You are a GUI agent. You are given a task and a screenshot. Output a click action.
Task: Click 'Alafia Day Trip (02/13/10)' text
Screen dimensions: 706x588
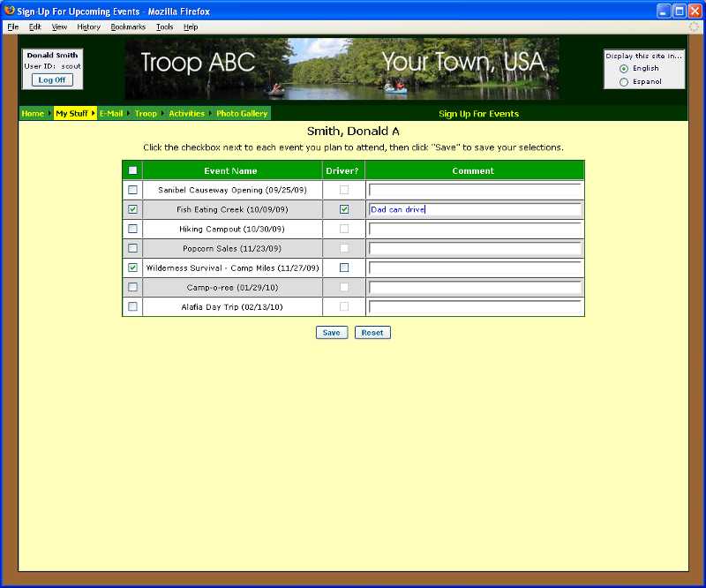point(232,307)
